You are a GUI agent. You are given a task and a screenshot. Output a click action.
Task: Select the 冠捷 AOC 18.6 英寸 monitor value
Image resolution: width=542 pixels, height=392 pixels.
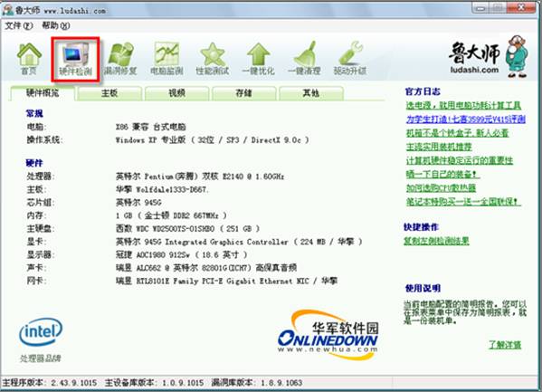click(182, 254)
